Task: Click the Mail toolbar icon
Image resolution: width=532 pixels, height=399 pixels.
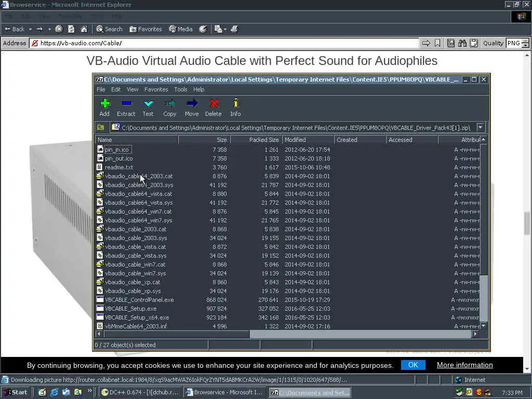Action: [x=218, y=29]
